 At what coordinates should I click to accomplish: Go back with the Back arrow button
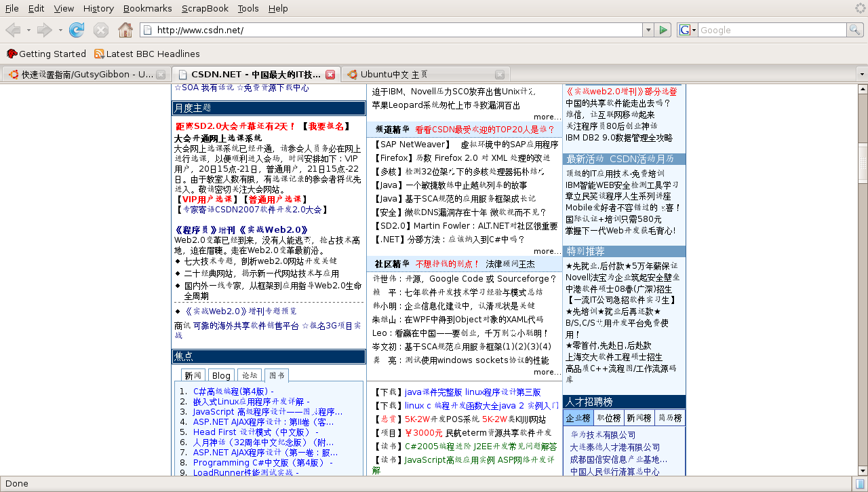[x=13, y=30]
